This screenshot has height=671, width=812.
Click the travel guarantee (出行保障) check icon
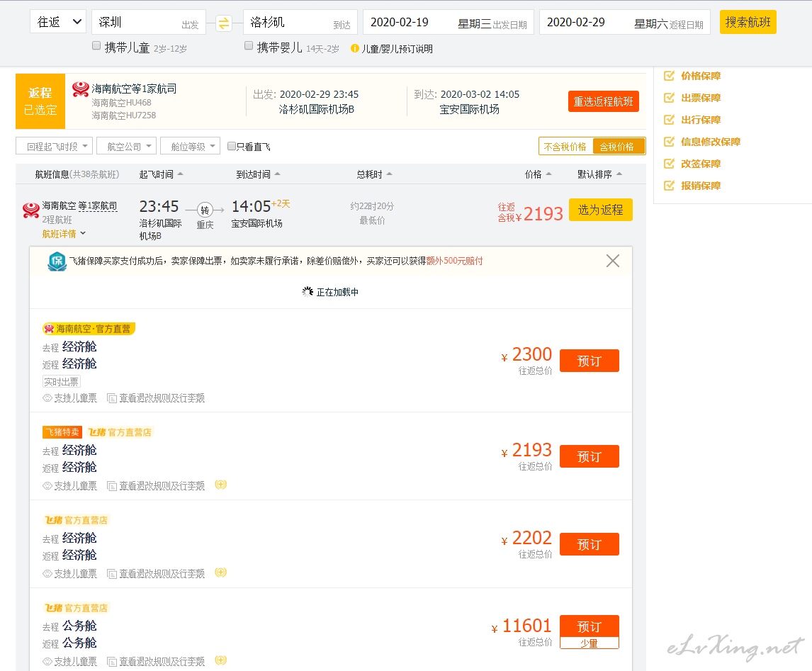tap(669, 120)
